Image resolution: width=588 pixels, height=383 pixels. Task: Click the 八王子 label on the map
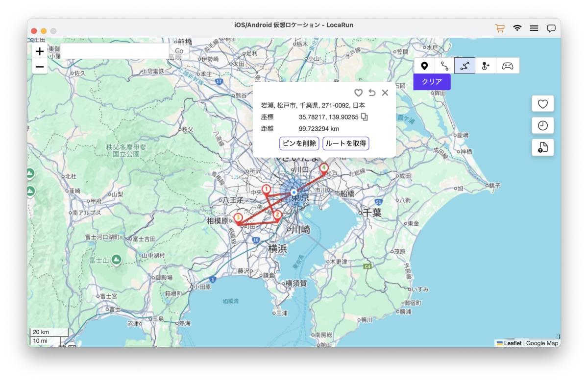[233, 200]
